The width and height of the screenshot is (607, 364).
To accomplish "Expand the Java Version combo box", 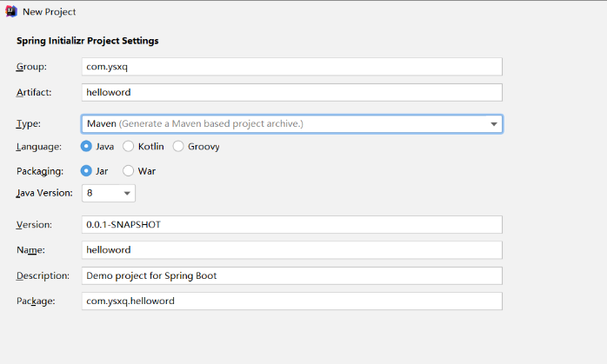I will click(109, 193).
